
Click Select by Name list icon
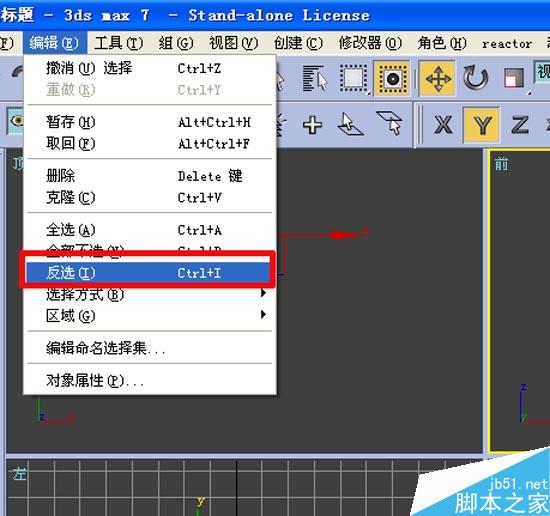314,78
